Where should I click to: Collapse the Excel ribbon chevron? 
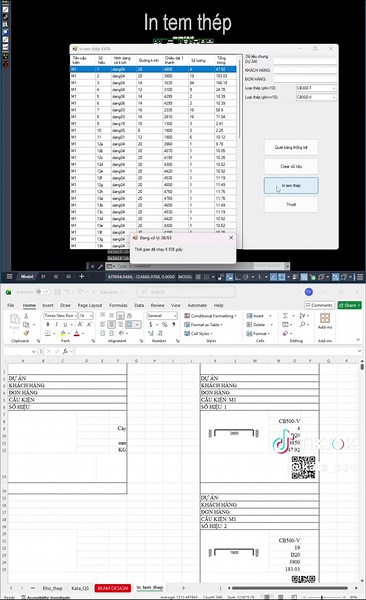click(358, 340)
